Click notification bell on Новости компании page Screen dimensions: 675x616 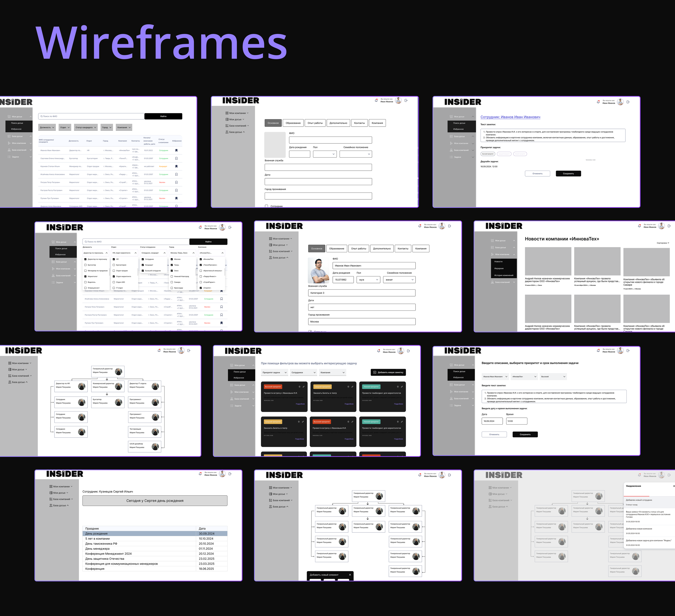coord(639,226)
